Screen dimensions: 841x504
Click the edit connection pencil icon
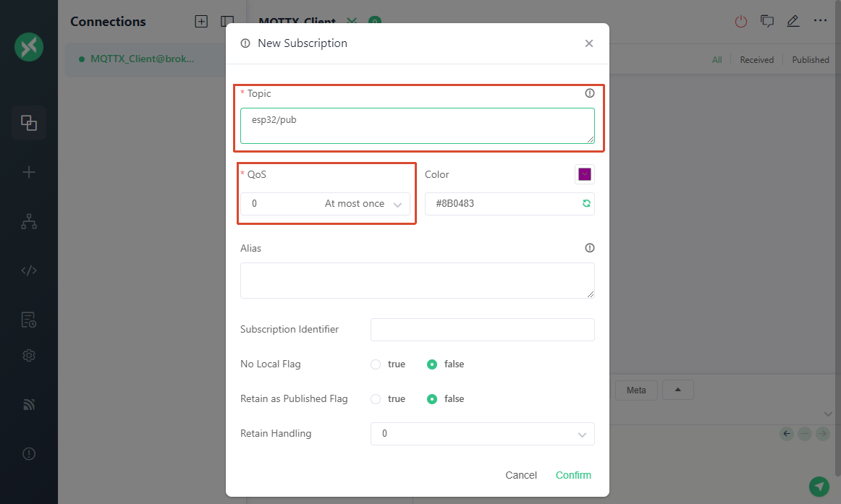click(x=793, y=22)
